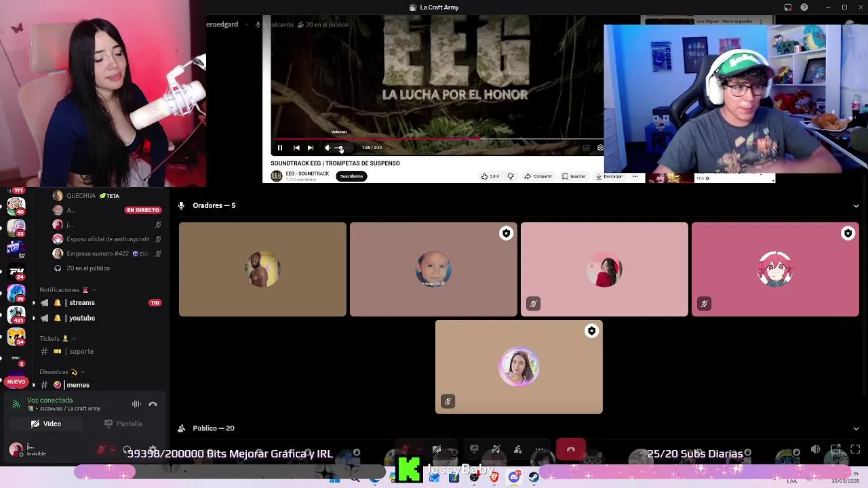Dislike the video with thumbs down
This screenshot has width=868, height=488.
511,176
